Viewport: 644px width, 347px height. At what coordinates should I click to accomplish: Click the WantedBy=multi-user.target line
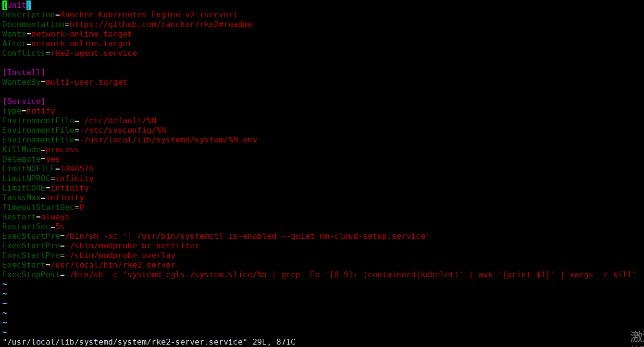point(65,82)
